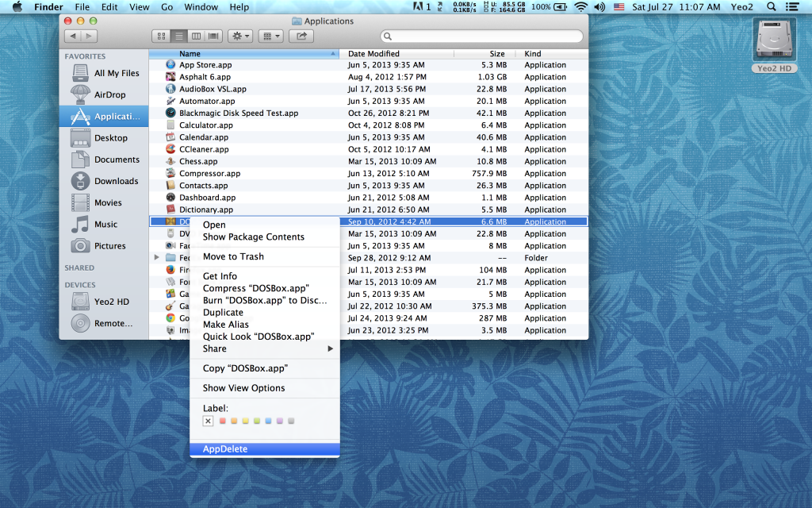812x508 pixels.
Task: Select Desktop in Finder sidebar
Action: click(x=104, y=138)
